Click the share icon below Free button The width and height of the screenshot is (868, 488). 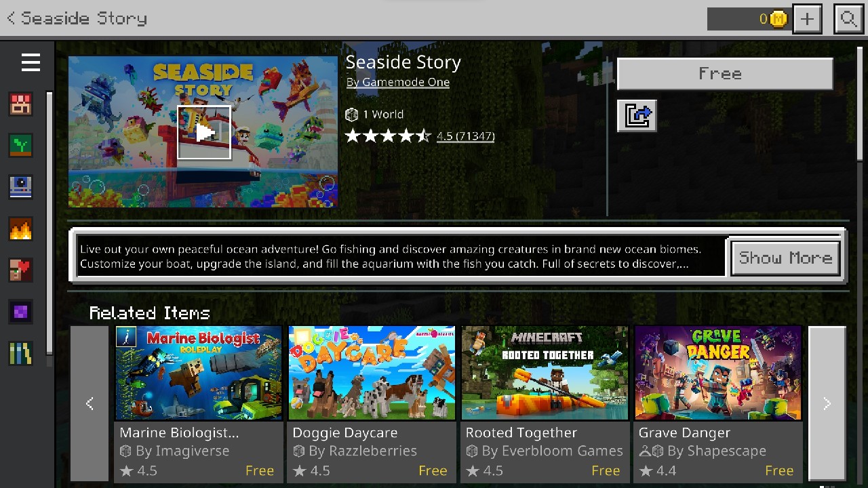point(637,116)
